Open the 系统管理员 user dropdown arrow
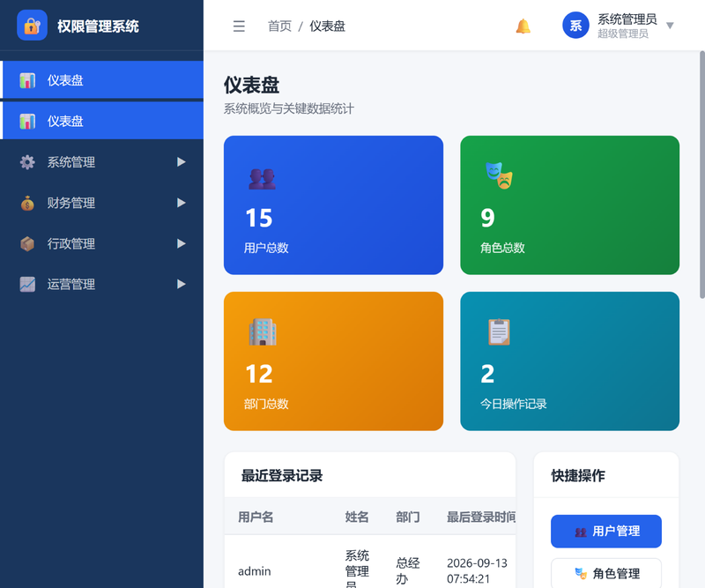 (670, 26)
